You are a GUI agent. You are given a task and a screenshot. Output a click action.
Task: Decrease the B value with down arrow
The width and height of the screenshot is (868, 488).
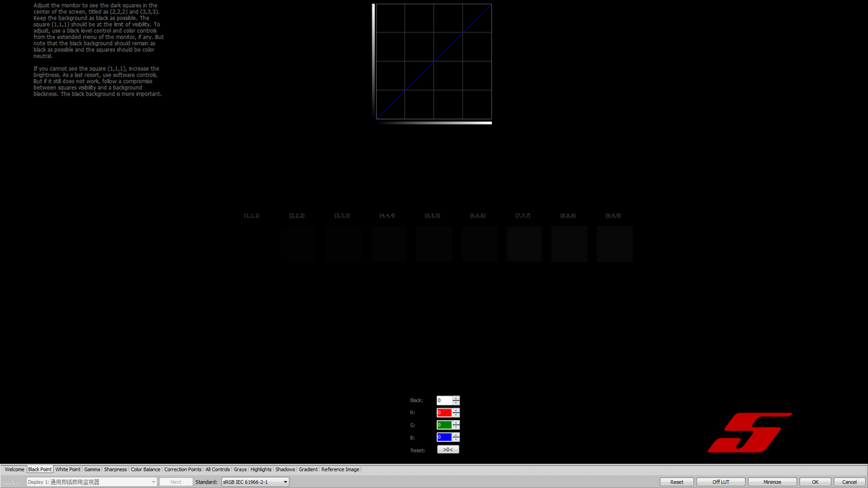456,440
